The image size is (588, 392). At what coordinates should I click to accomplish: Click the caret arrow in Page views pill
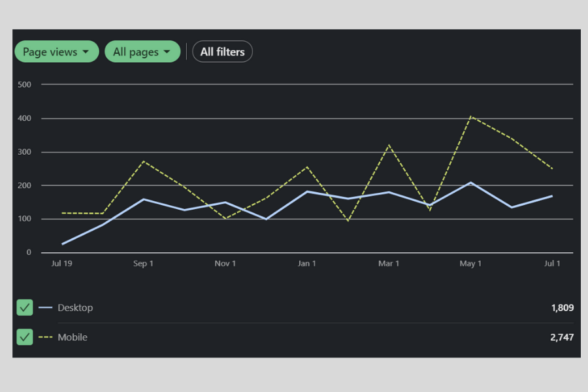[86, 52]
